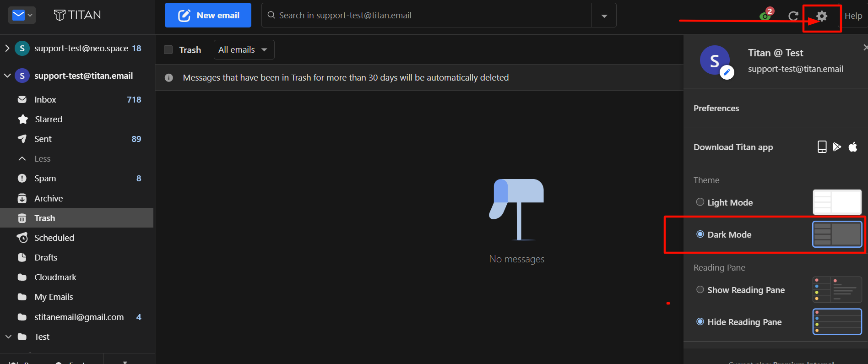Click the mobile device download icon

(x=822, y=147)
